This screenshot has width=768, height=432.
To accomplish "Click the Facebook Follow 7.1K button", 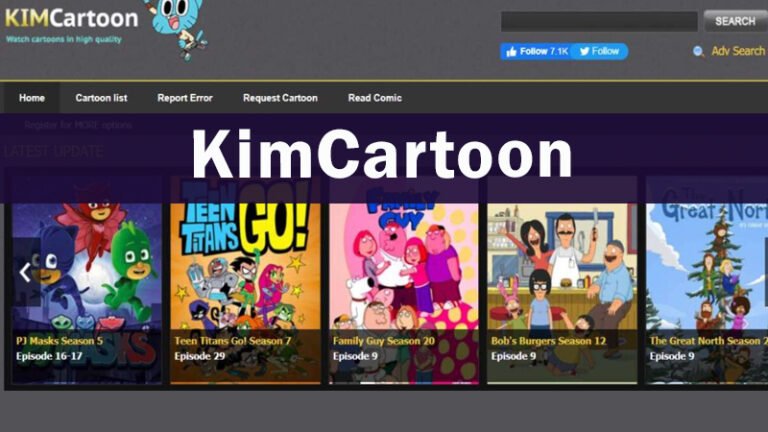I will tap(536, 51).
